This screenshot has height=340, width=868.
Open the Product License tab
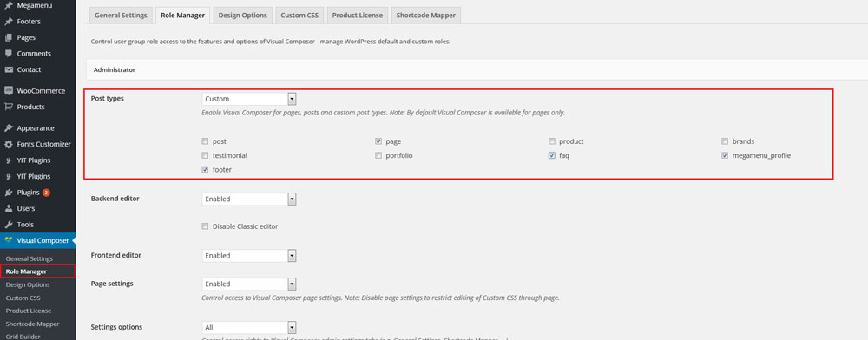tap(357, 16)
